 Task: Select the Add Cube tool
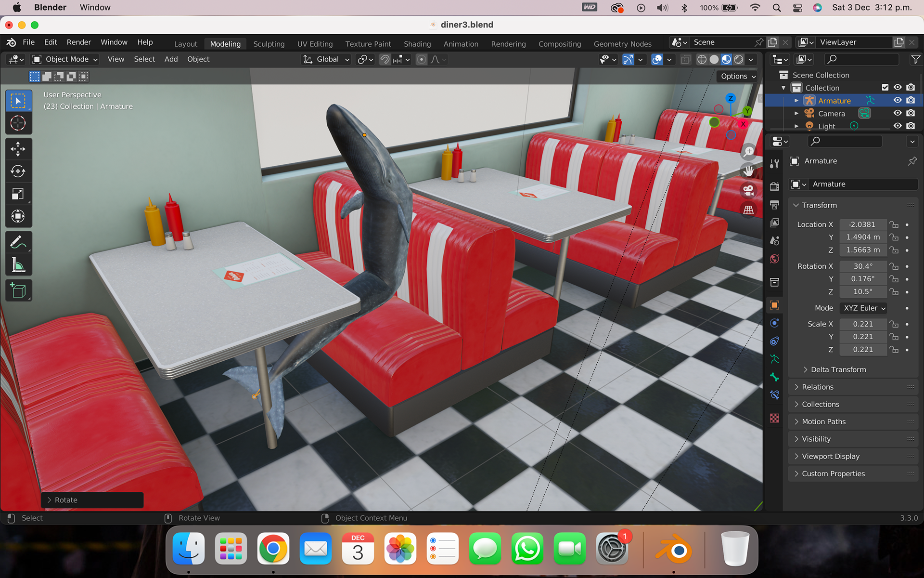coord(18,290)
